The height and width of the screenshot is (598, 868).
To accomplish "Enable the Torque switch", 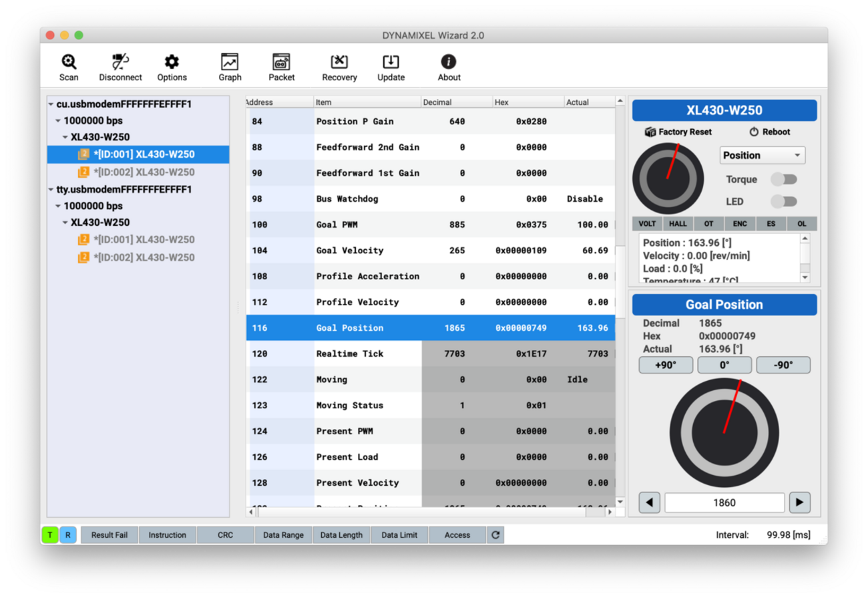I will (x=784, y=179).
